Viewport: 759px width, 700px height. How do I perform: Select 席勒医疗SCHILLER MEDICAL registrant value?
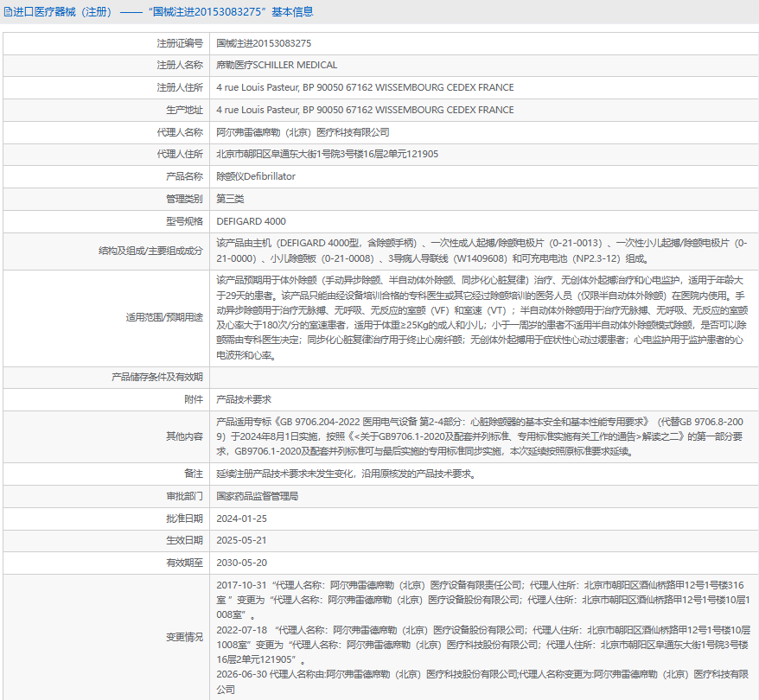point(277,65)
